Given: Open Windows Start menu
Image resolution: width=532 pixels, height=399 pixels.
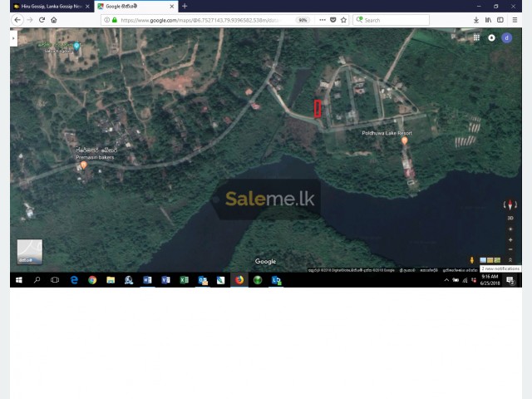Looking at the screenshot, I should (x=19, y=280).
